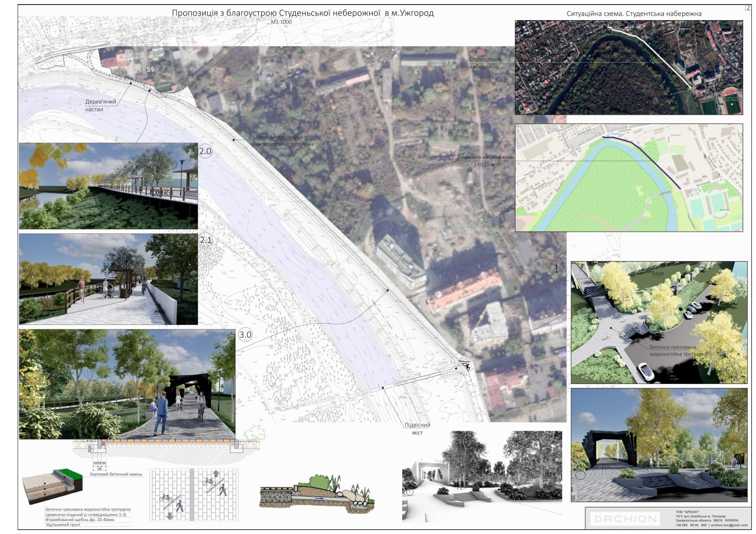Click the Довжина набережної label

(x=485, y=161)
